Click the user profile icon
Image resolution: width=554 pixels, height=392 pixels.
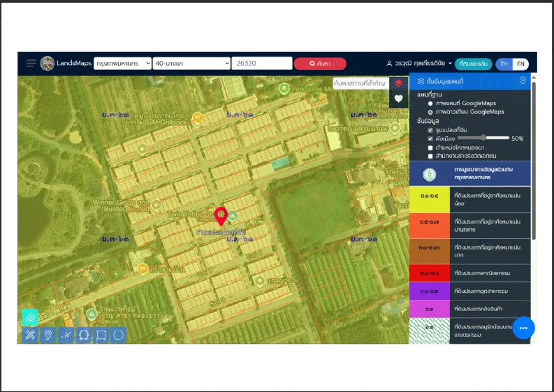point(389,64)
